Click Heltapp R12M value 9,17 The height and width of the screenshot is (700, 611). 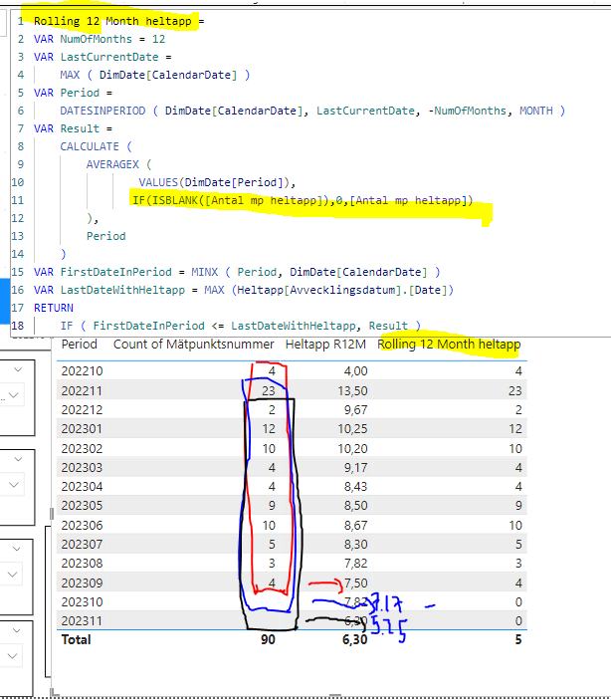(x=355, y=467)
